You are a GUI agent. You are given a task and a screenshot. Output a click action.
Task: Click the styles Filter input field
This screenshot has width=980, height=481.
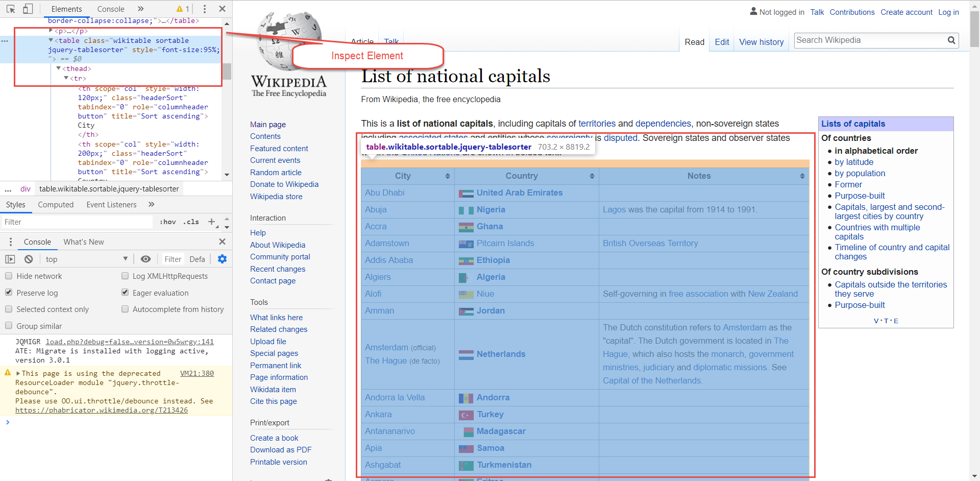pos(77,222)
